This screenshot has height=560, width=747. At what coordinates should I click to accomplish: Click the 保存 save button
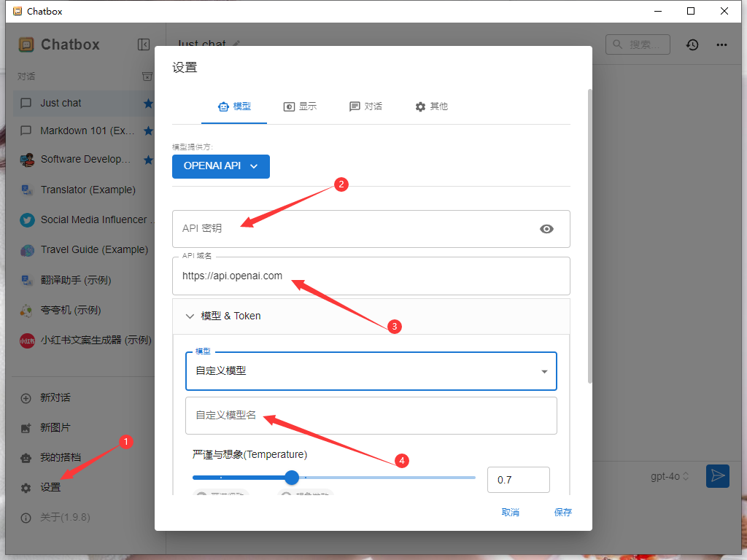coord(562,513)
